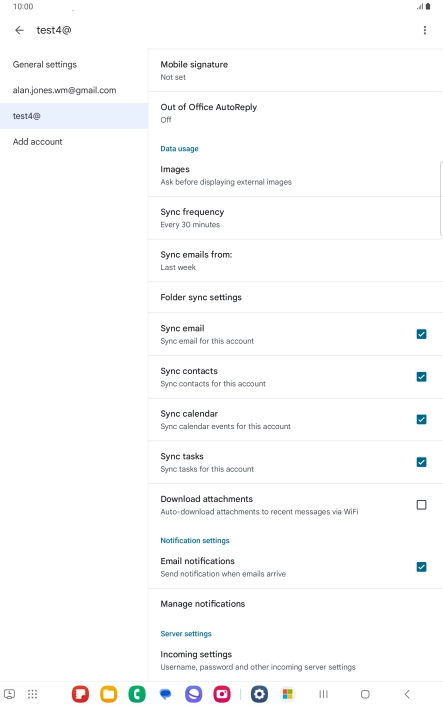The height and width of the screenshot is (707, 443).
Task: Open the yellow folder app in the taskbar
Action: point(109,694)
